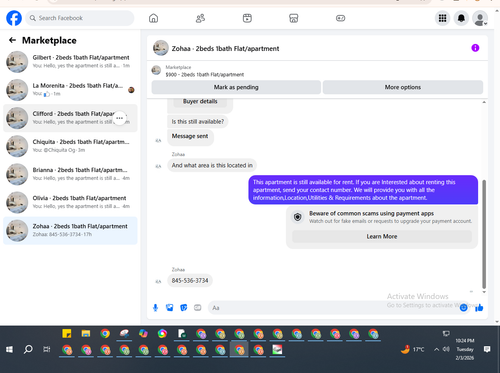Click the volume icon in system tray
The image size is (500, 373).
click(446, 349)
